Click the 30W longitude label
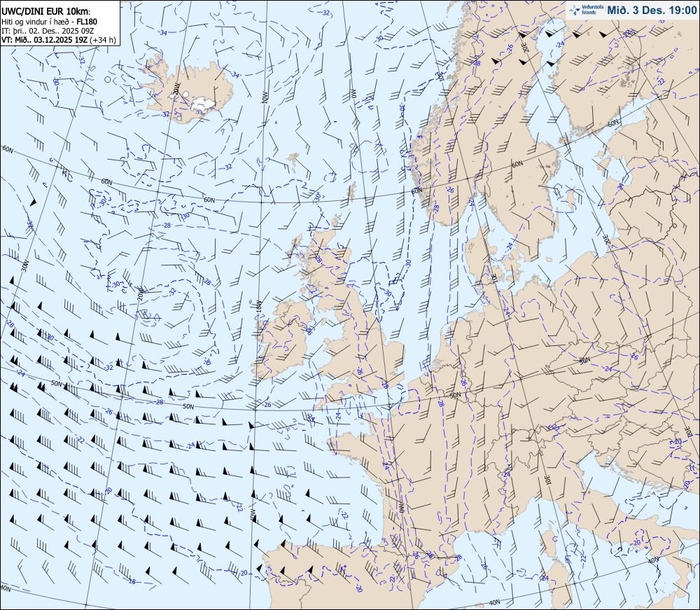The height and width of the screenshot is (610, 700). pos(25,267)
